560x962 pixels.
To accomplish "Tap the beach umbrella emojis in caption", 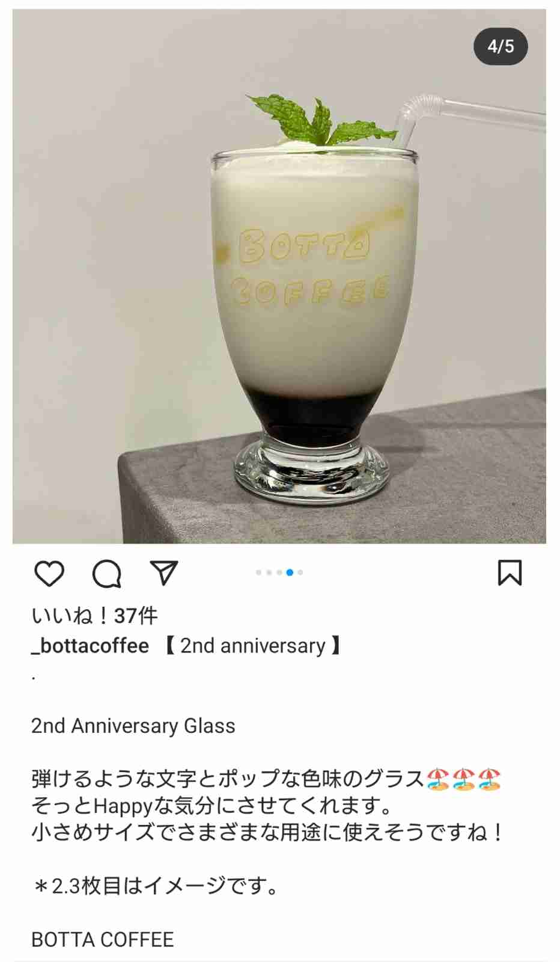I will pyautogui.click(x=463, y=779).
